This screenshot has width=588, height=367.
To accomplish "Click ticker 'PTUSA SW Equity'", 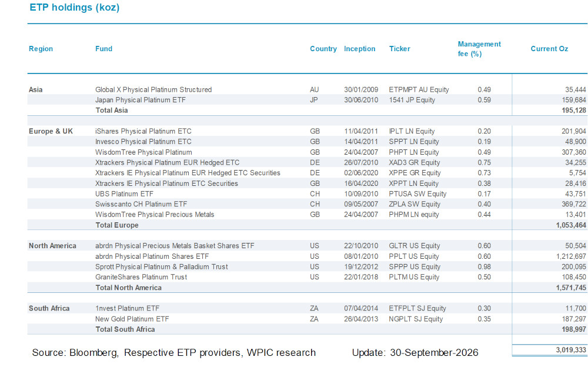I will pyautogui.click(x=417, y=194).
